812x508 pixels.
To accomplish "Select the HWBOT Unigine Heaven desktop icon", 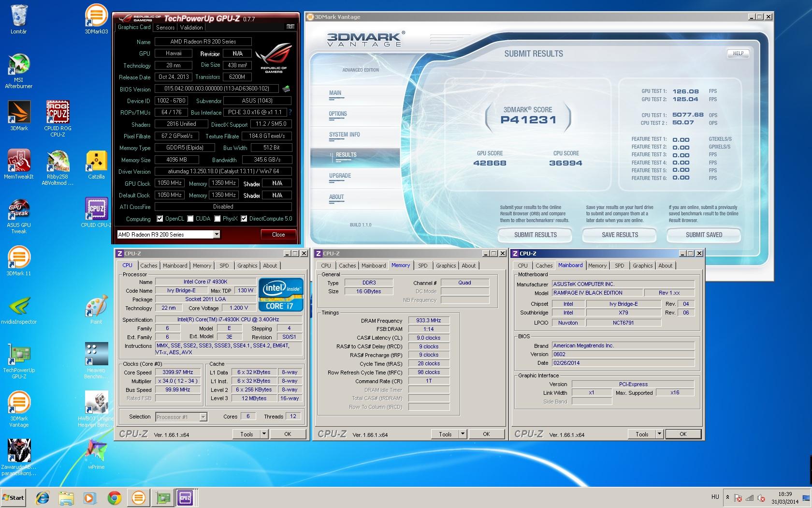I will coord(96,409).
